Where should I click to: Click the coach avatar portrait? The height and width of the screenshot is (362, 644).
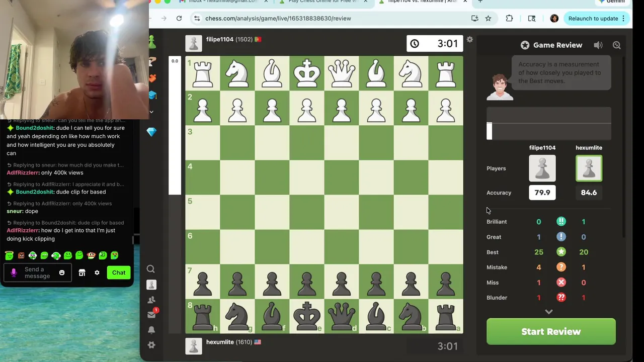[x=500, y=87]
